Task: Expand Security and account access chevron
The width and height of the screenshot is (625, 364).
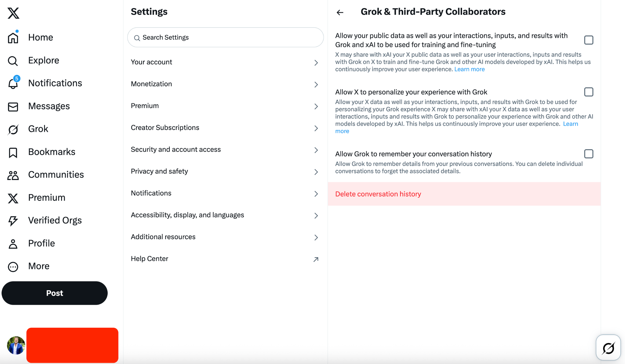Action: click(316, 150)
